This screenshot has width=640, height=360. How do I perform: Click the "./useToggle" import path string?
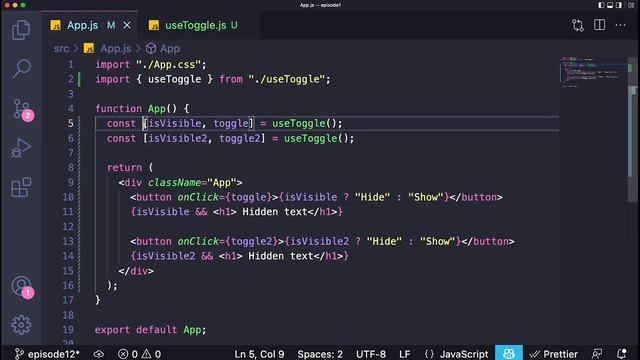point(287,79)
